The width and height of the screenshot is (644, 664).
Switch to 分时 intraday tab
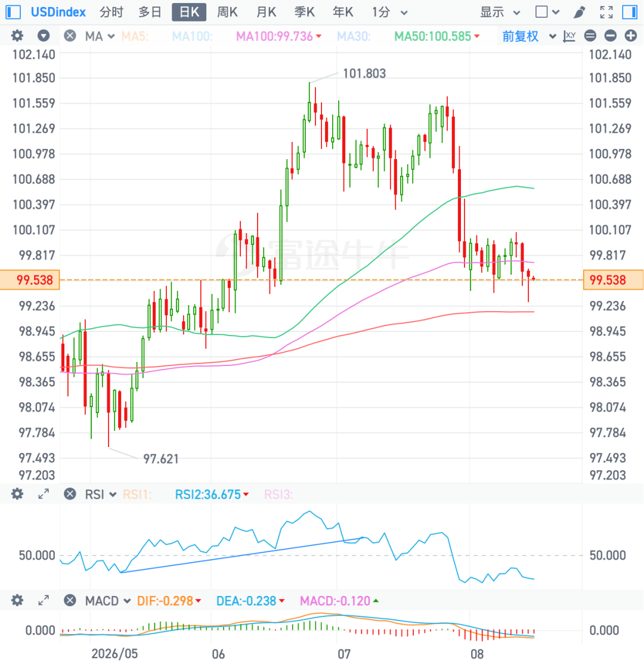[112, 13]
